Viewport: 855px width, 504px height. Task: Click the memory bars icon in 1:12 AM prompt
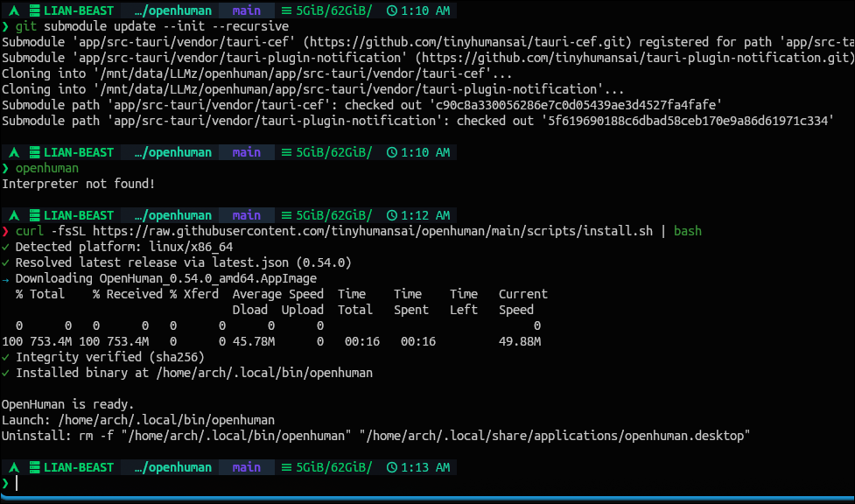(x=287, y=215)
